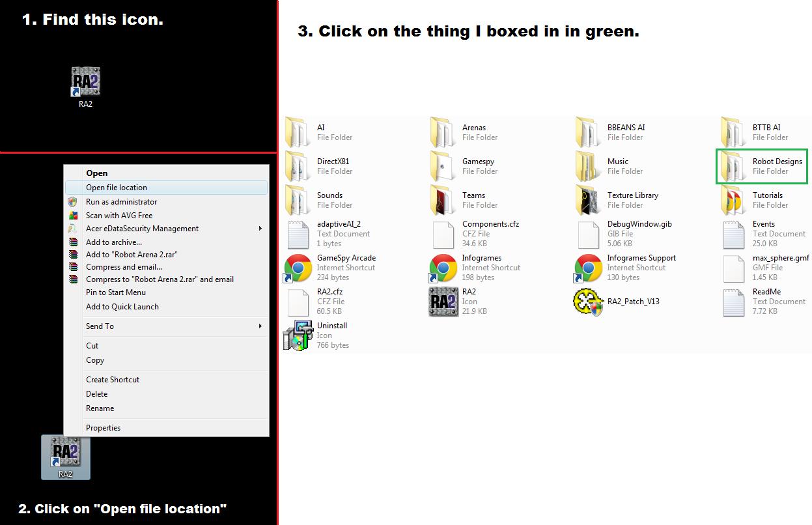Click the "max_sphere.gmf" file name text
The height and width of the screenshot is (525, 812).
click(781, 258)
